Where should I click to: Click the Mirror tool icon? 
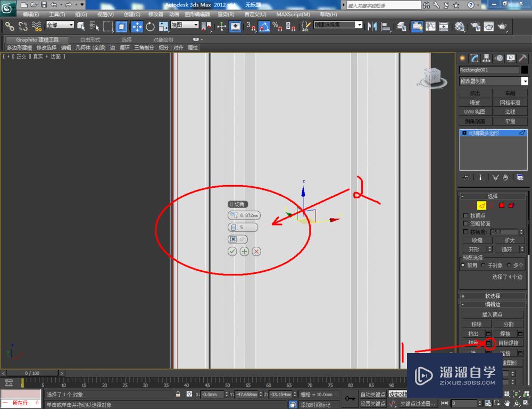pyautogui.click(x=372, y=26)
